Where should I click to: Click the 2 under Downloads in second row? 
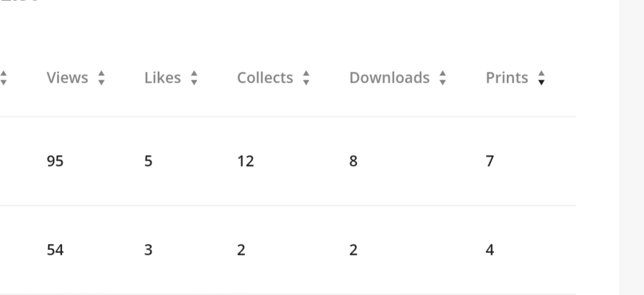click(353, 250)
